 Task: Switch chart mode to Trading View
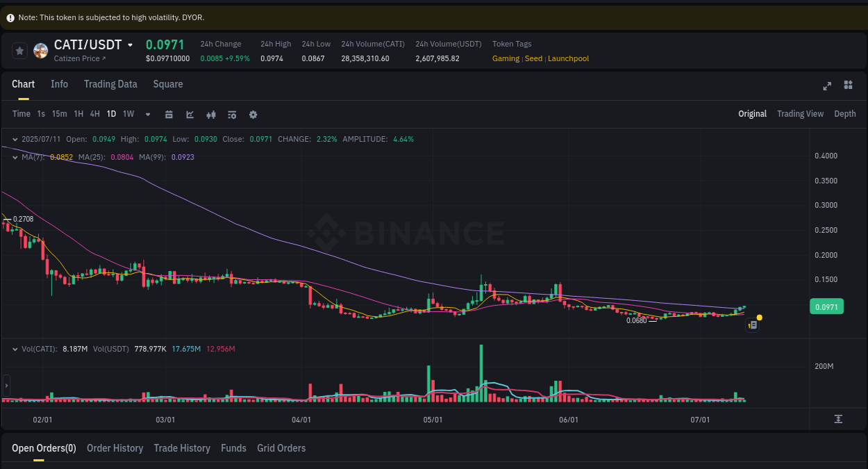800,113
